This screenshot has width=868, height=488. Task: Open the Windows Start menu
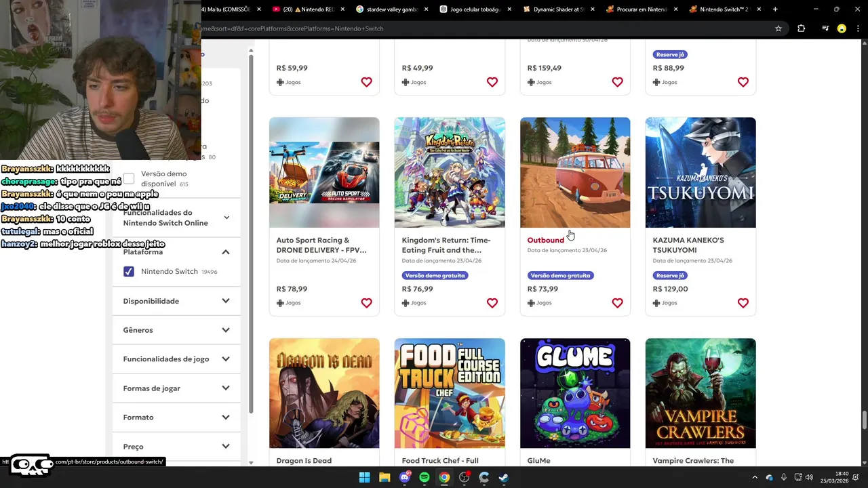click(x=364, y=477)
